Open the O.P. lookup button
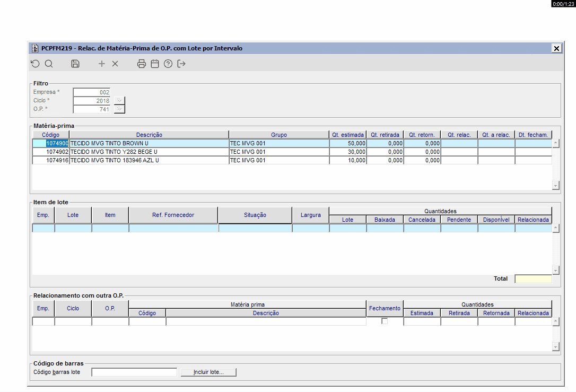This screenshot has height=392, width=576. click(x=119, y=109)
